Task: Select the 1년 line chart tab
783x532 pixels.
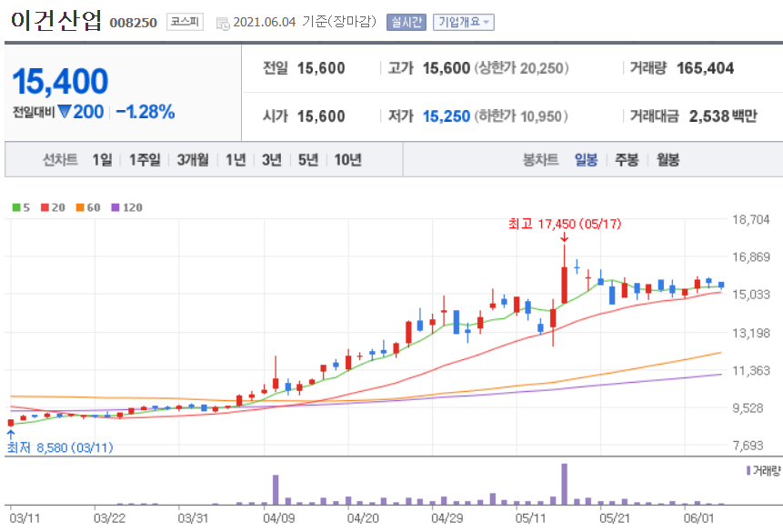Action: (x=236, y=160)
